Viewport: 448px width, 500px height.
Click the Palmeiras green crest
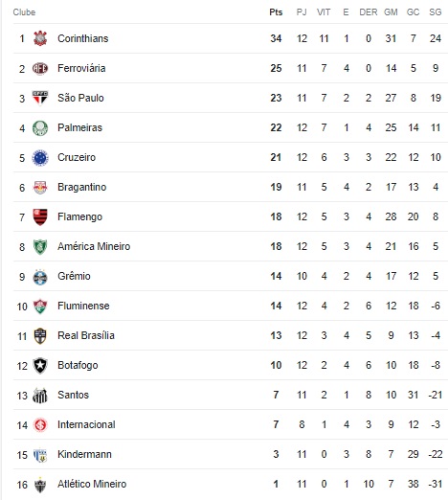coord(40,128)
